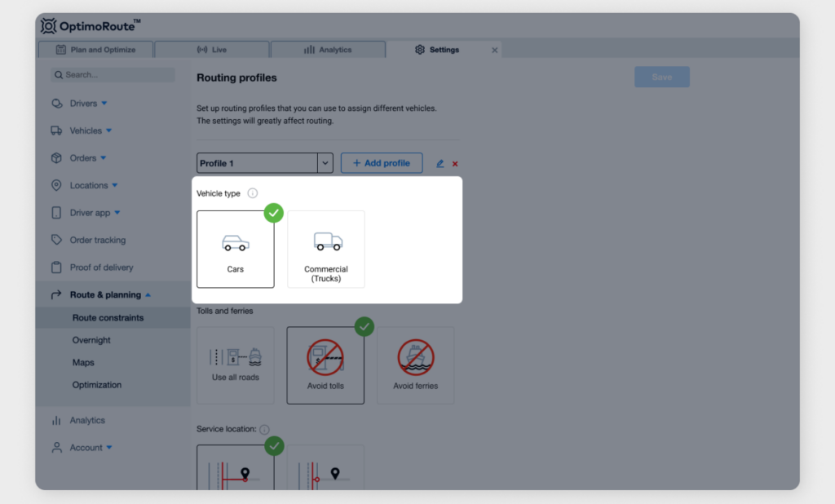Close the Settings tab with the X
This screenshot has width=835, height=504.
pyautogui.click(x=495, y=50)
